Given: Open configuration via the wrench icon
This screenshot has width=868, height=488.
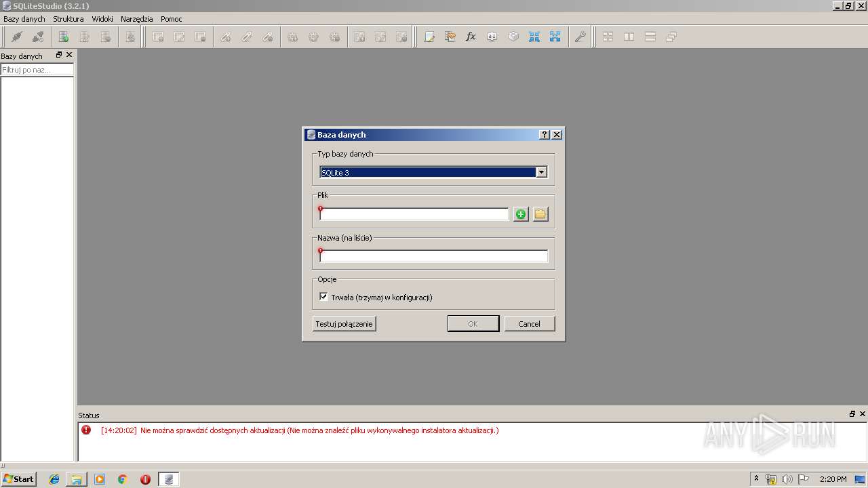Looking at the screenshot, I should point(580,37).
